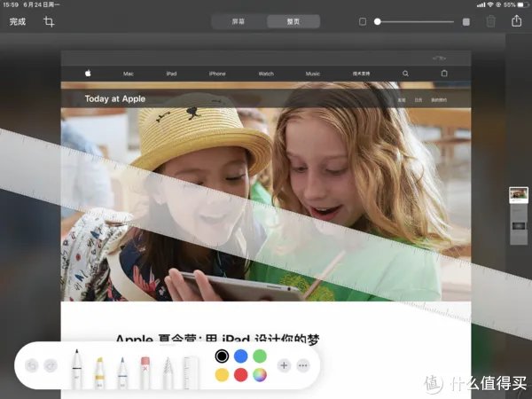Viewport: 532px width, 399px height.
Task: Open 技术支持 in the webpage nav
Action: [x=361, y=74]
